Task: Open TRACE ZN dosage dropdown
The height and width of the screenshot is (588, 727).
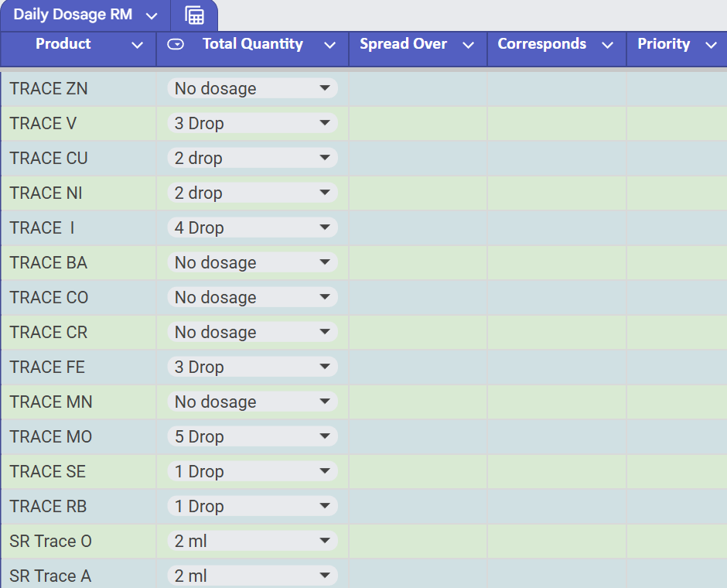Action: coord(252,89)
